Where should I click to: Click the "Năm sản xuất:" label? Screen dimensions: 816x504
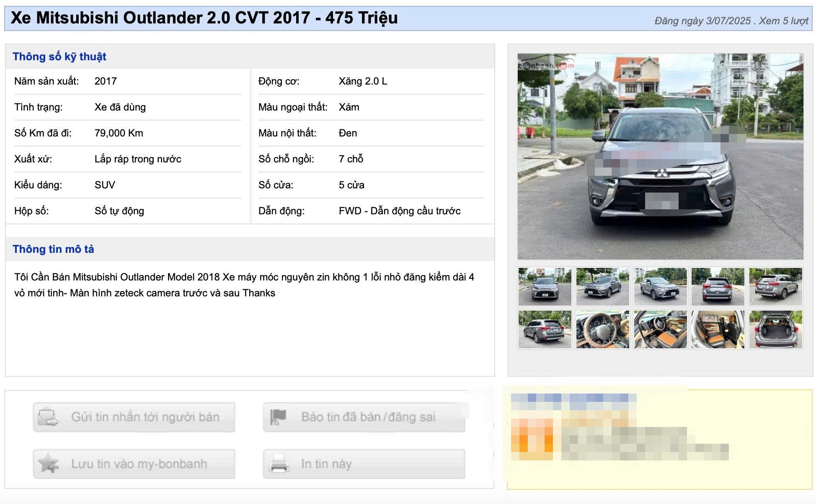pyautogui.click(x=46, y=81)
